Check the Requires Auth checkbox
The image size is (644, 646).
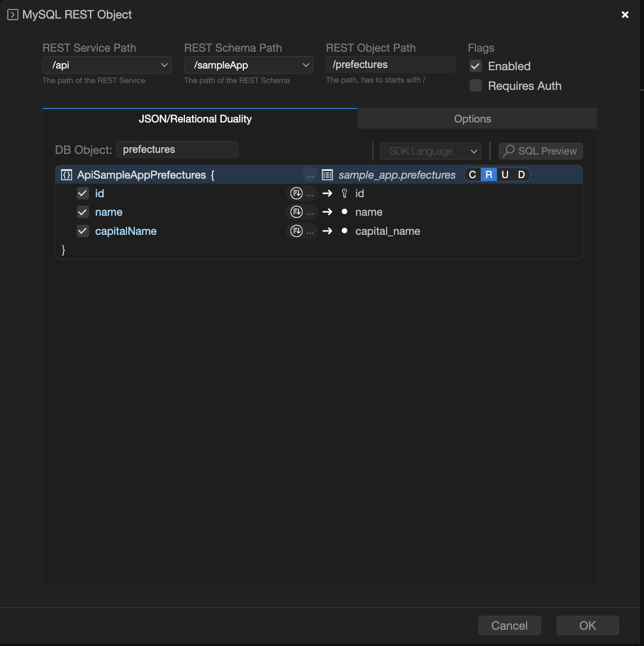(476, 86)
